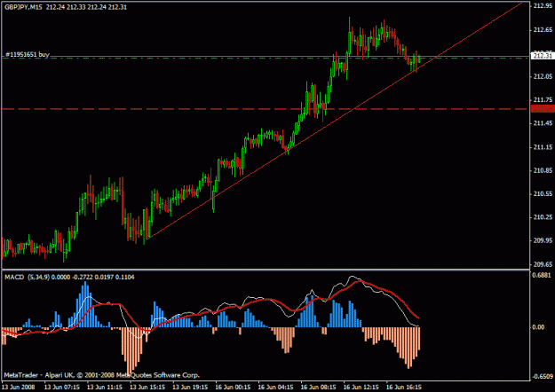Click the 210.25 price scale label

click(x=543, y=217)
